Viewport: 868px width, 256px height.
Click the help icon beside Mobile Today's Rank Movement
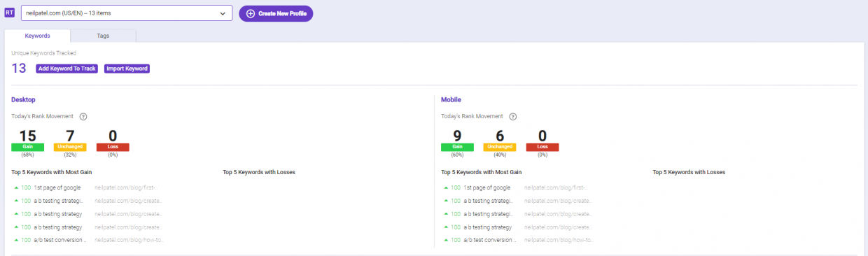click(512, 117)
